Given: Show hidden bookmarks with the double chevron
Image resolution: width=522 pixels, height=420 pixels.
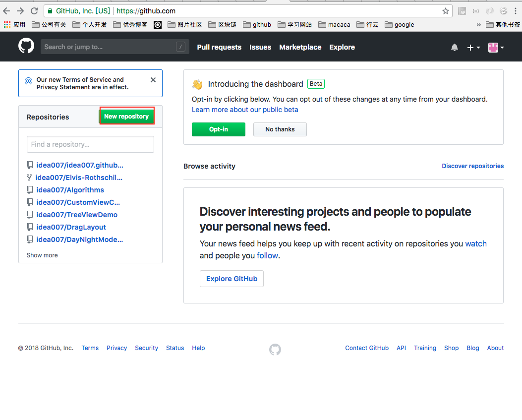Looking at the screenshot, I should pos(479,25).
